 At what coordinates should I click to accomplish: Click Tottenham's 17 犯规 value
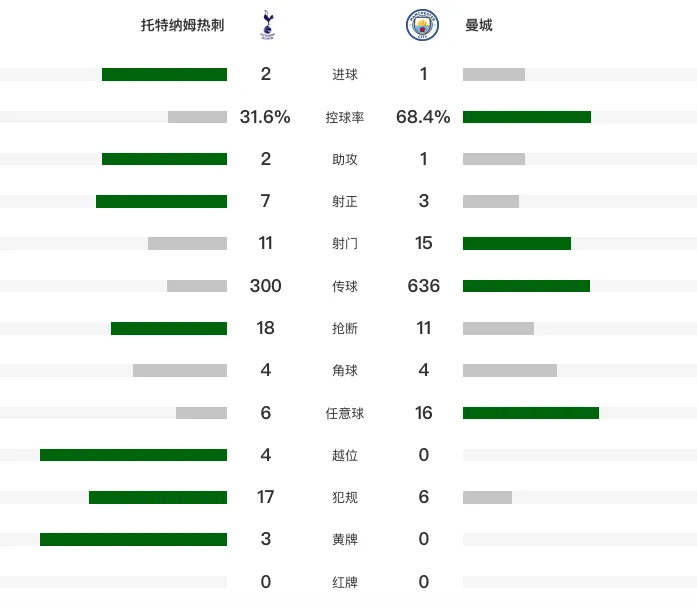[x=265, y=497]
